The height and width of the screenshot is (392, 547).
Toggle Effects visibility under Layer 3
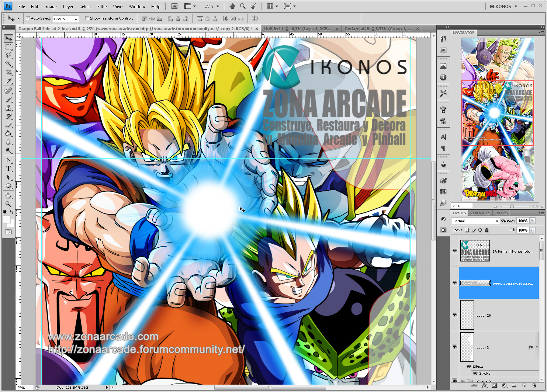click(468, 366)
